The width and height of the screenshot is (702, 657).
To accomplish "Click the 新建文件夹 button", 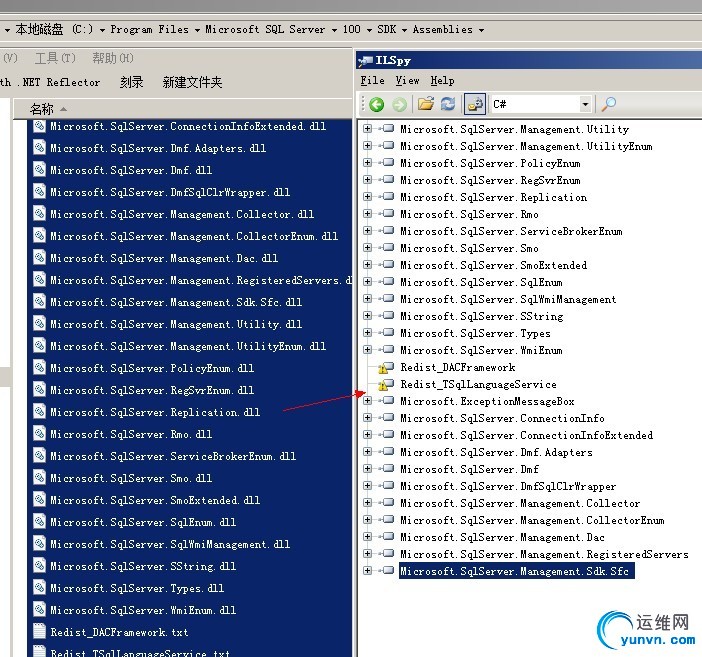I will point(193,82).
